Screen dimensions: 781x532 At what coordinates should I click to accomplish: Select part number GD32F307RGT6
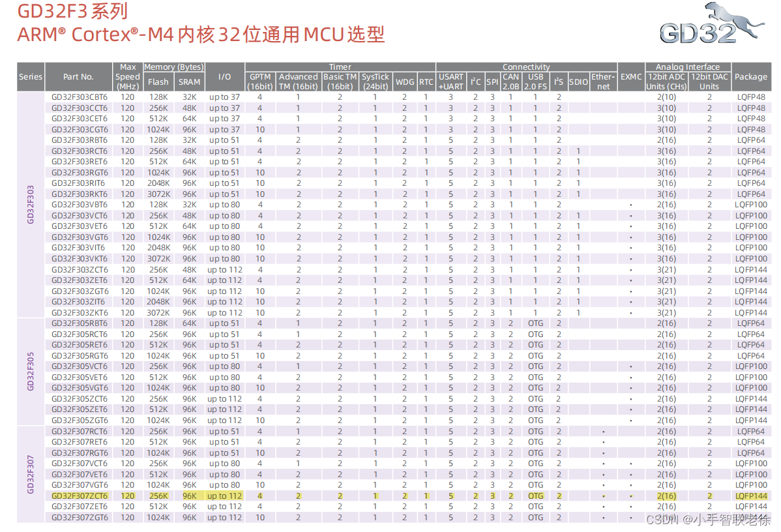(80, 453)
